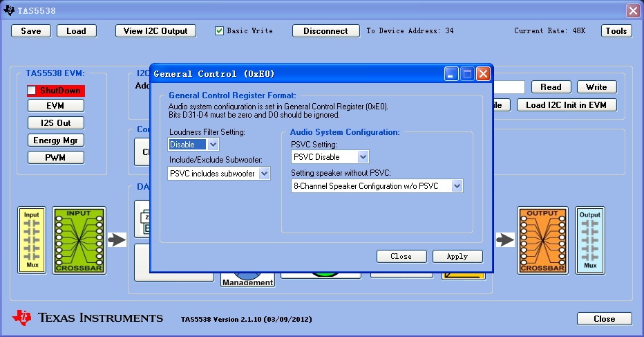Image resolution: width=644 pixels, height=337 pixels.
Task: Open the I2S Out button
Action: point(56,123)
